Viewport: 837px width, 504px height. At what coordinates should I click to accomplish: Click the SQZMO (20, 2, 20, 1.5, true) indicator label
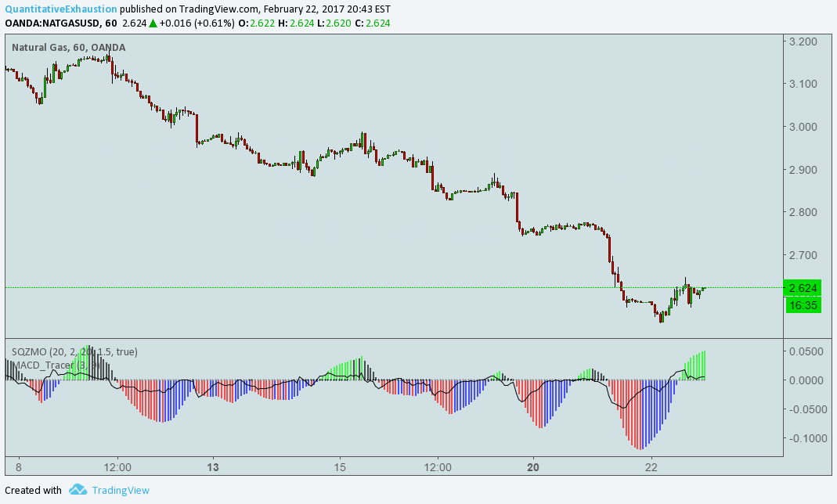74,351
